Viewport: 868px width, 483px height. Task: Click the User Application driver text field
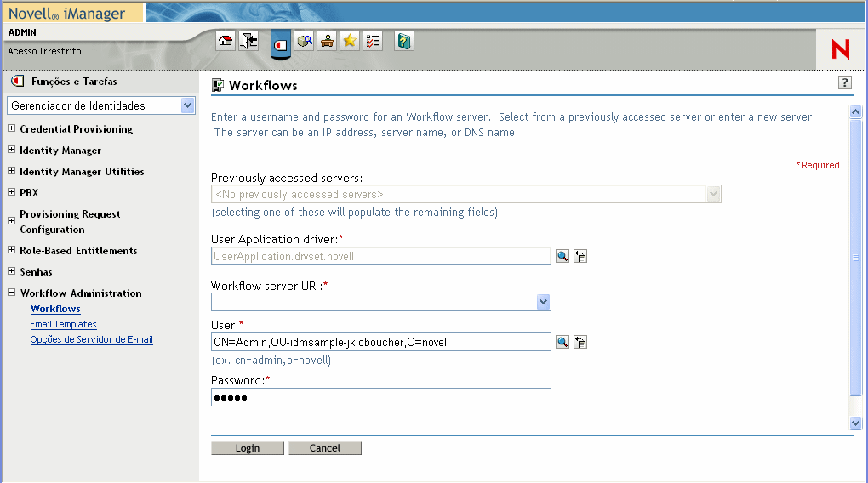[381, 256]
